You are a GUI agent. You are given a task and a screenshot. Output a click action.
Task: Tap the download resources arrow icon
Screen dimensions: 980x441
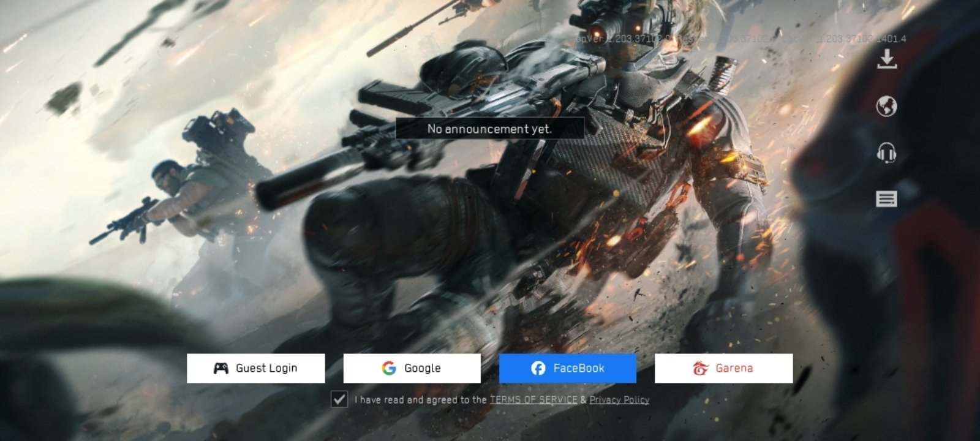(x=886, y=59)
